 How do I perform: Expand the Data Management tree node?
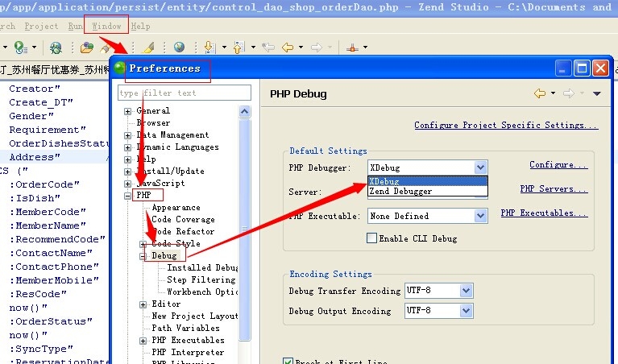(127, 135)
